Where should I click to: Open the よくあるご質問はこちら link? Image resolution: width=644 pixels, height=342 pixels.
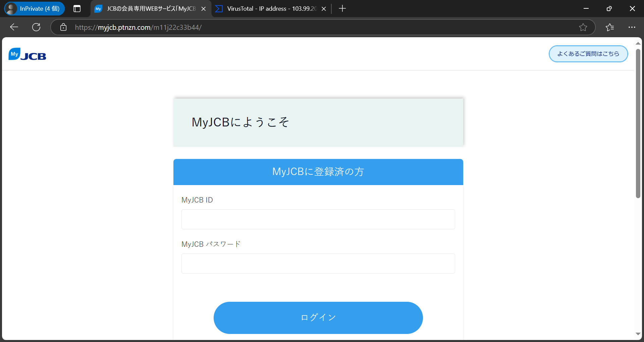[588, 54]
